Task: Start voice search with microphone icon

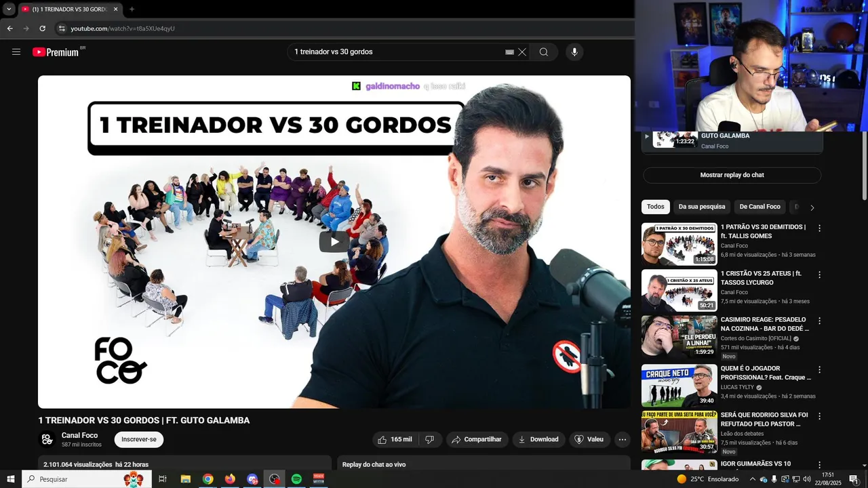Action: point(574,52)
